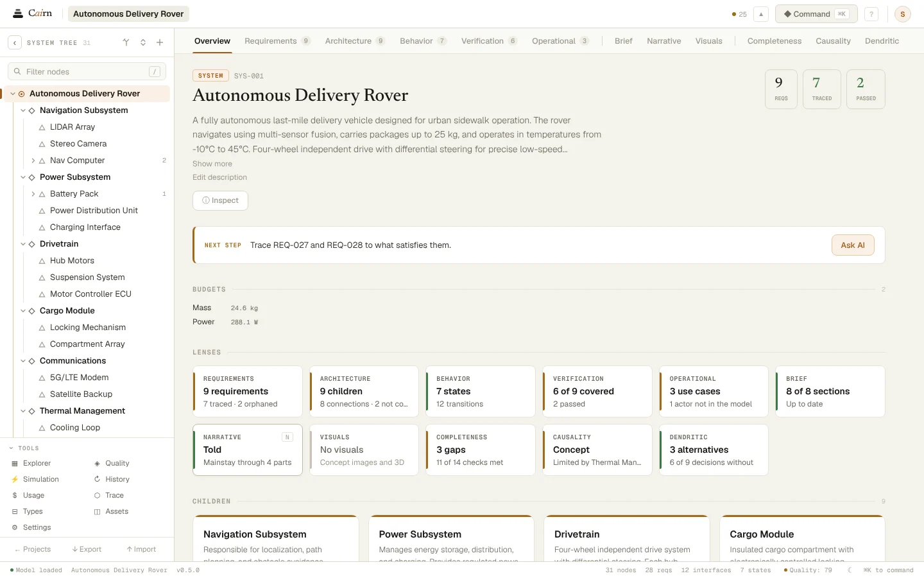
Task: Collapse the Cargo Module tree node
Action: [23, 311]
